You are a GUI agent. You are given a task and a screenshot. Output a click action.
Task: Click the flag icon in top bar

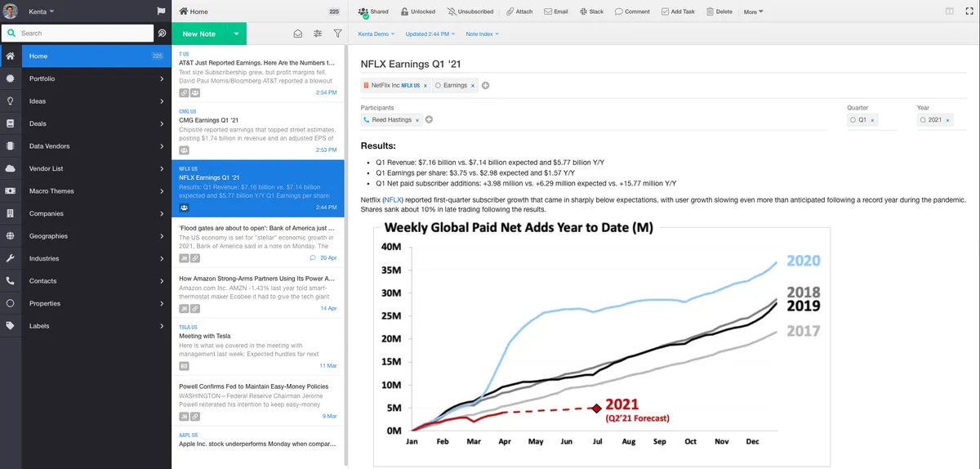tap(161, 11)
